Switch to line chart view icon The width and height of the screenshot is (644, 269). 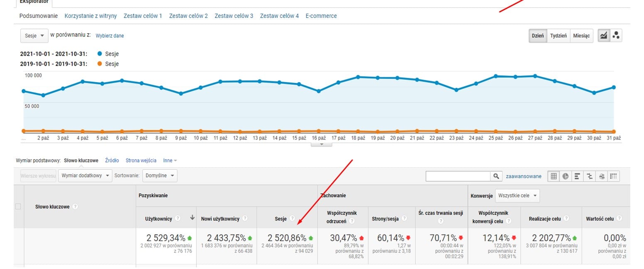click(x=603, y=36)
